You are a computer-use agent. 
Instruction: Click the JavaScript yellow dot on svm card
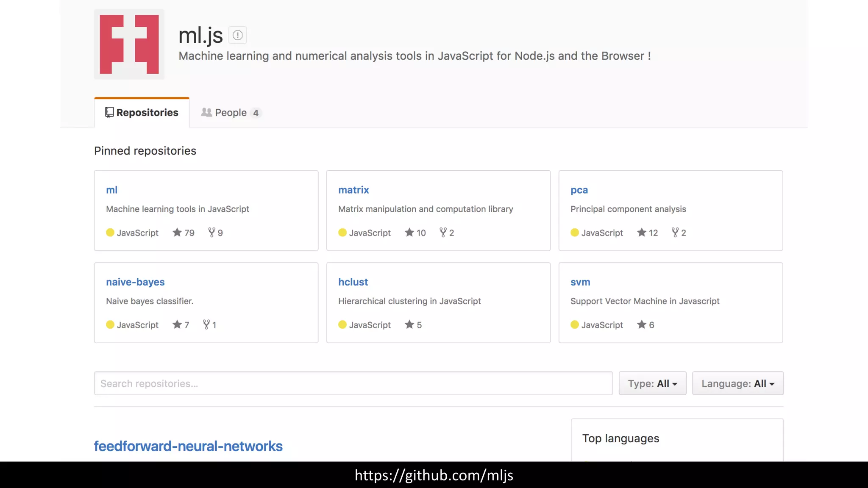pyautogui.click(x=575, y=324)
